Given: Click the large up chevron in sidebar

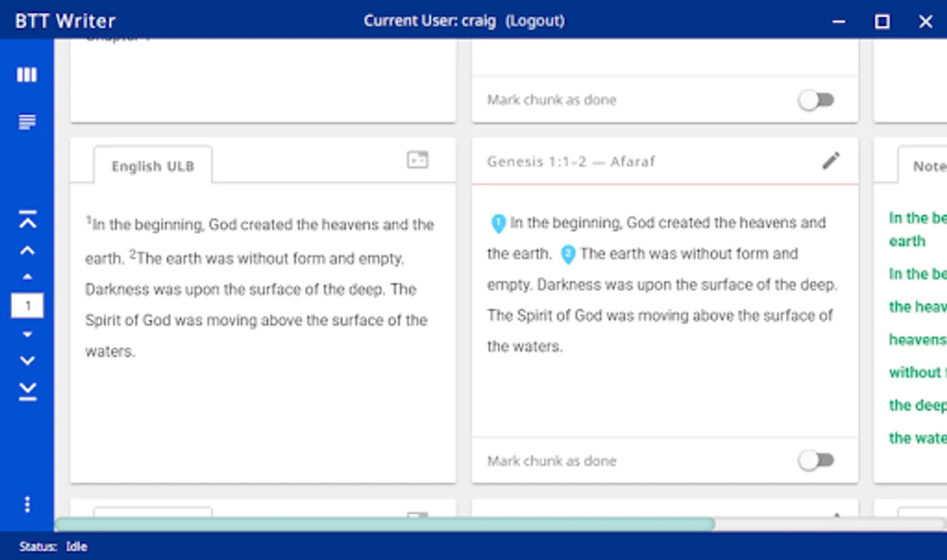Looking at the screenshot, I should [x=27, y=251].
